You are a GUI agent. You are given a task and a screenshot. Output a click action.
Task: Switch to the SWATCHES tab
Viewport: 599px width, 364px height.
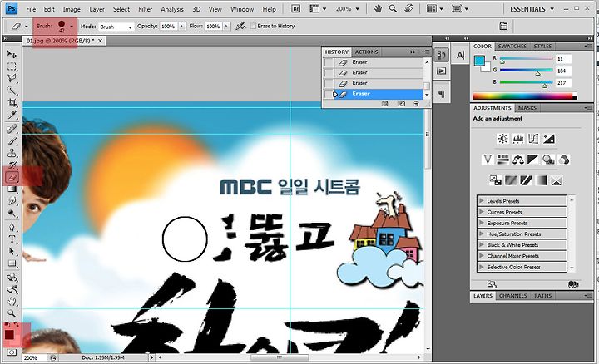pyautogui.click(x=512, y=47)
